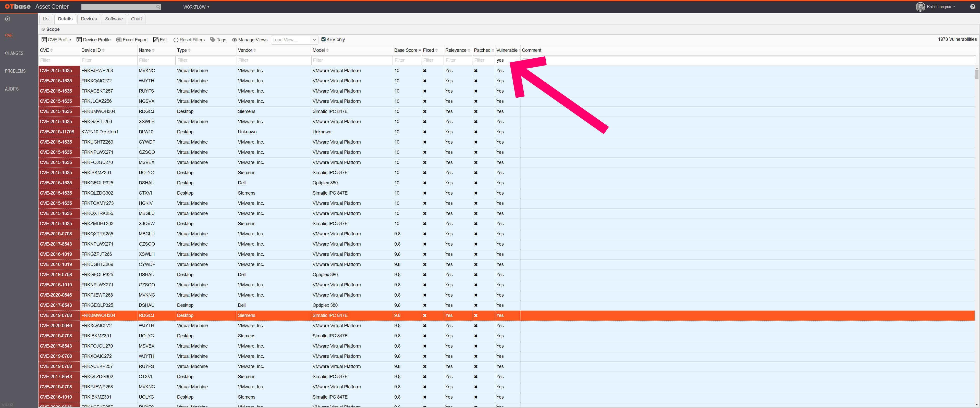
Task: Click Ralph Langner's user avatar
Action: (920, 7)
